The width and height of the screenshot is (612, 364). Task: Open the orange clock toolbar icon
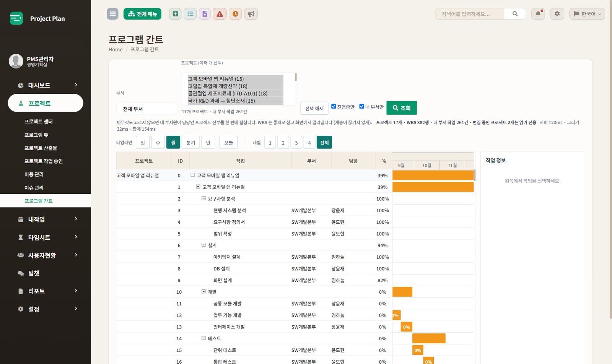coord(235,14)
